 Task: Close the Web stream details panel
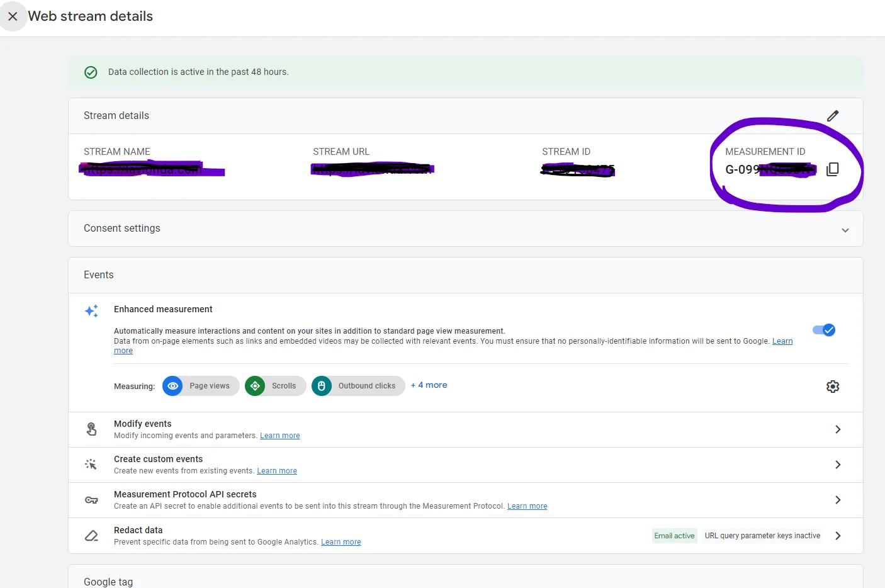click(13, 16)
